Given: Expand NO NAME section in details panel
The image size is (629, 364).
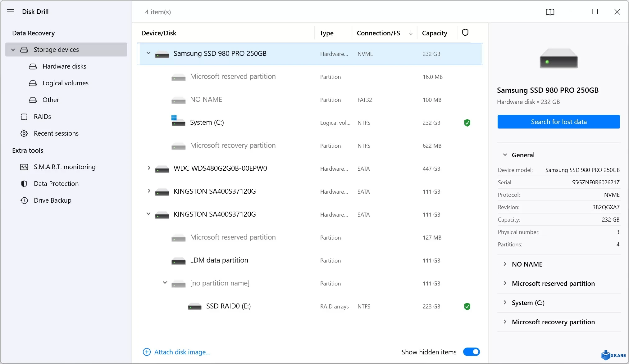Looking at the screenshot, I should [505, 264].
